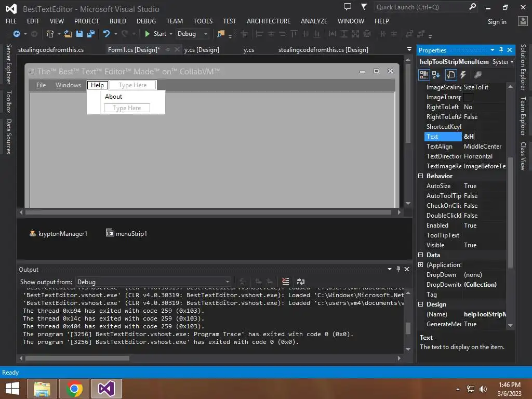The image size is (532, 399).
Task: Open Output panel window options arrow
Action: click(x=390, y=269)
